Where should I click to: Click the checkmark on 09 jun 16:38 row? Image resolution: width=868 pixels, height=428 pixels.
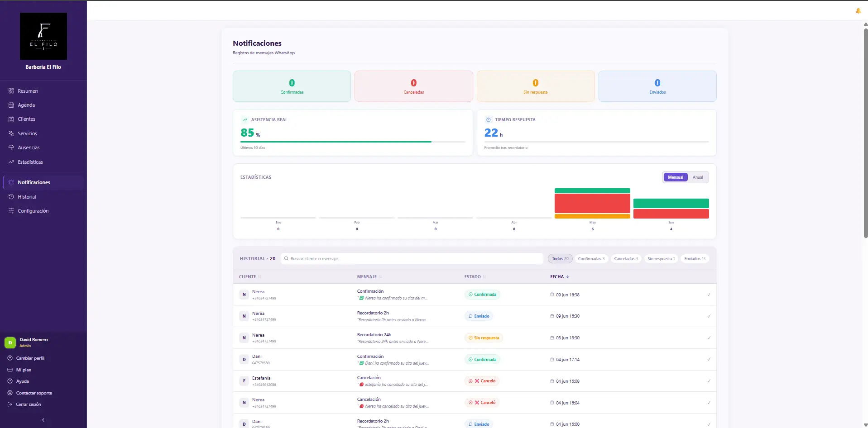[x=709, y=295]
